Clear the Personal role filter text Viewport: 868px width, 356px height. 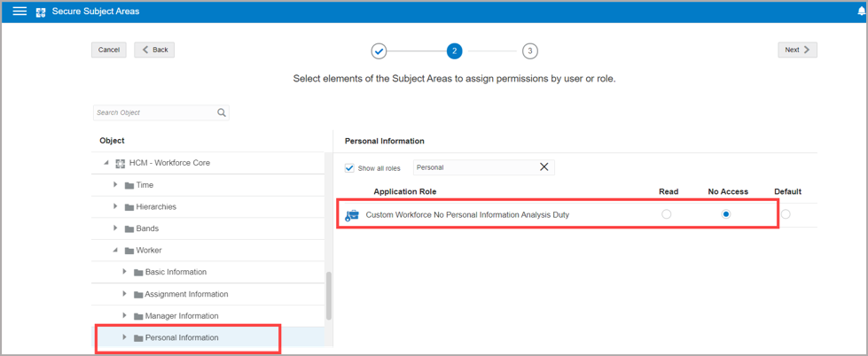pyautogui.click(x=544, y=166)
